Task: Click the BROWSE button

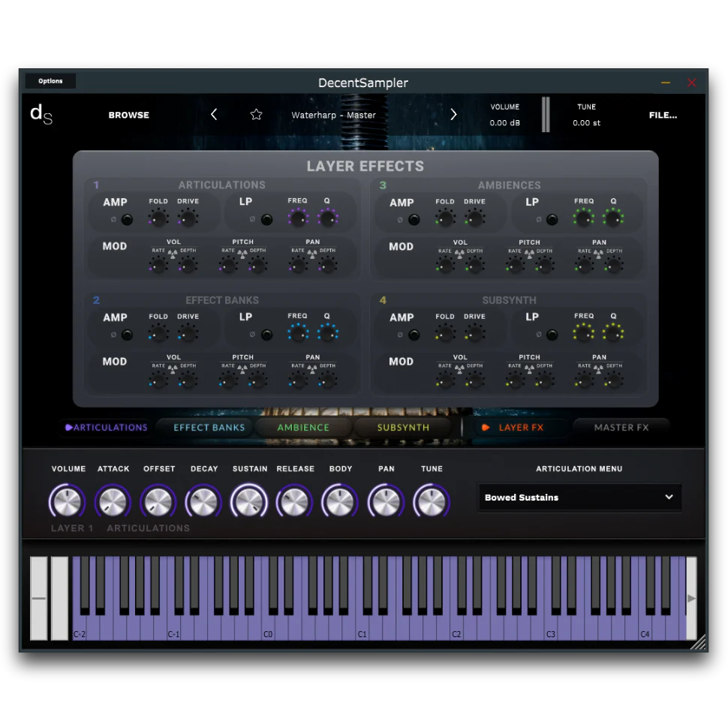Action: [129, 115]
